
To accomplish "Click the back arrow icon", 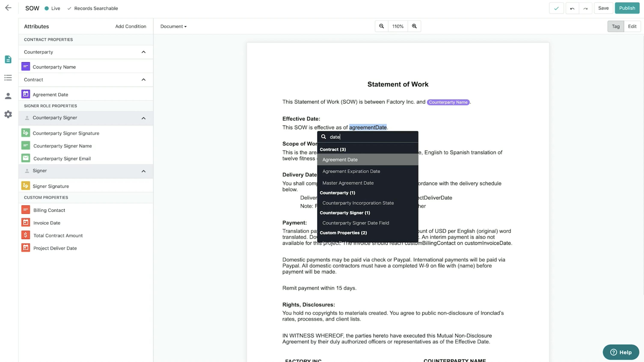I will [x=8, y=8].
